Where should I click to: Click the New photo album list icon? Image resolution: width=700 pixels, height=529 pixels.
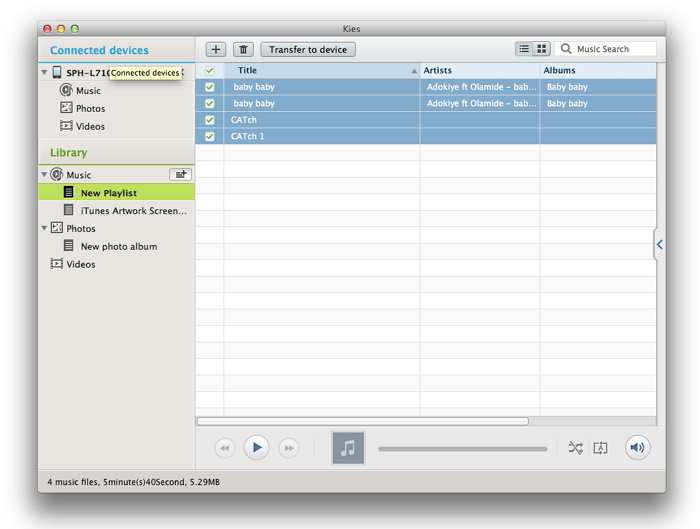coord(68,246)
